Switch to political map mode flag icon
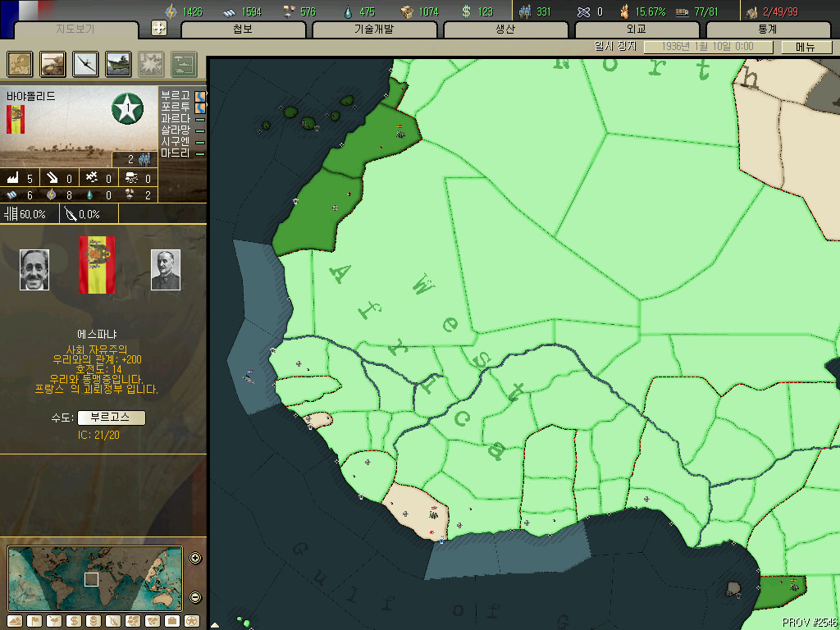The height and width of the screenshot is (630, 840). click(x=34, y=621)
